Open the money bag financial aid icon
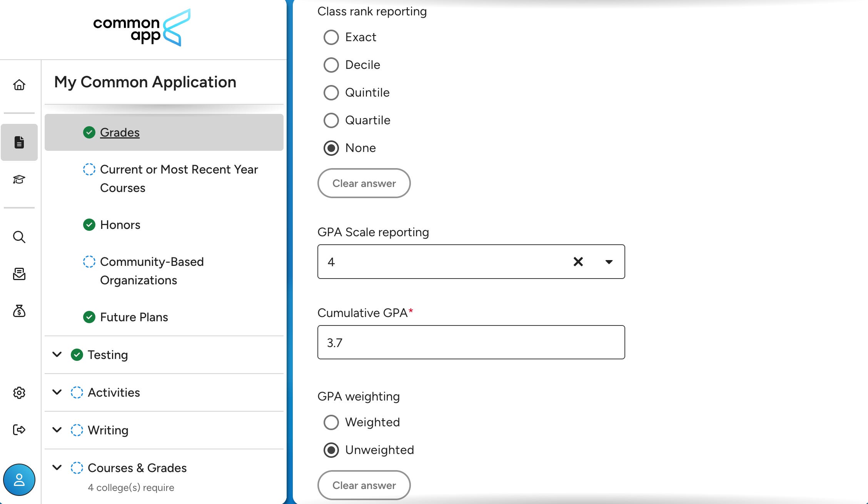 tap(19, 311)
